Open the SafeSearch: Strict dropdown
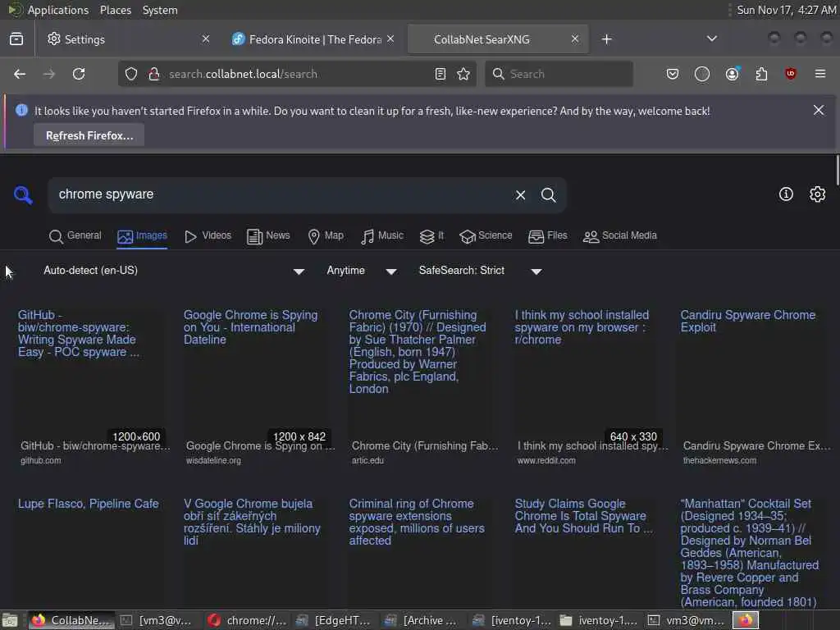This screenshot has width=840, height=630. click(480, 271)
